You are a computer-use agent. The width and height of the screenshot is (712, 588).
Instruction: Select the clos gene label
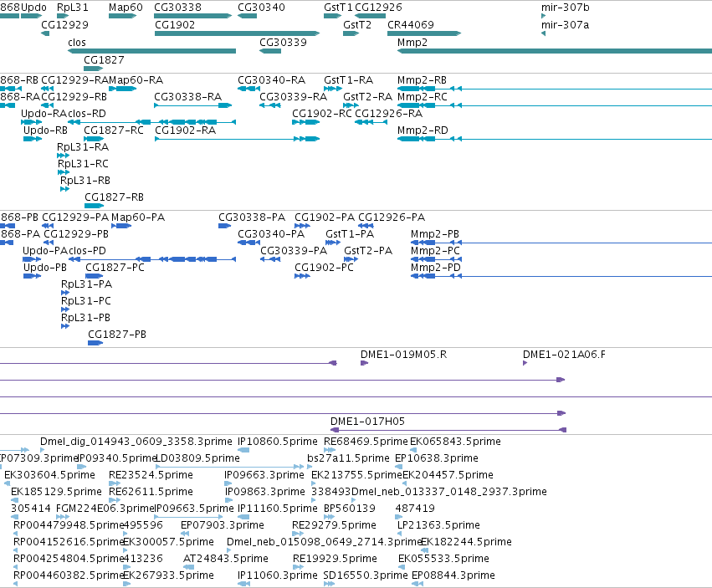pos(77,43)
